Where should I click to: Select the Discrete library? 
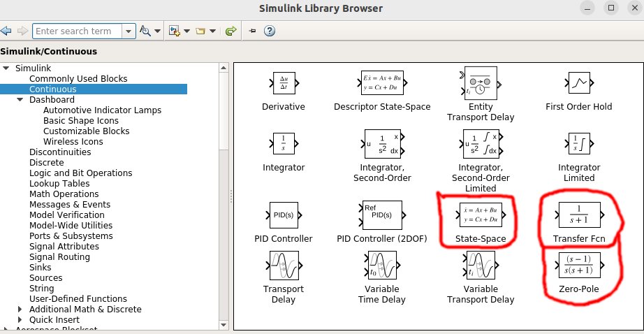coord(46,163)
